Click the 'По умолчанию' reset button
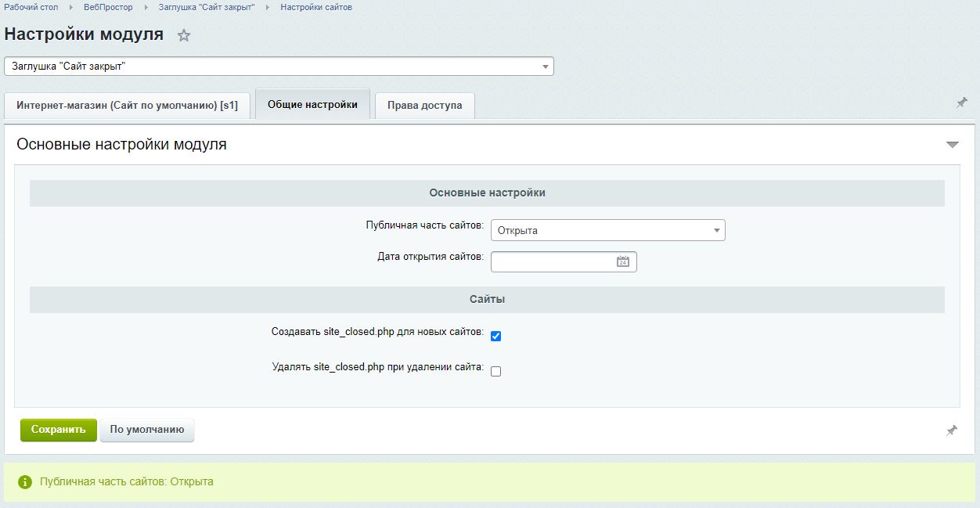This screenshot has height=508, width=980. pos(147,430)
